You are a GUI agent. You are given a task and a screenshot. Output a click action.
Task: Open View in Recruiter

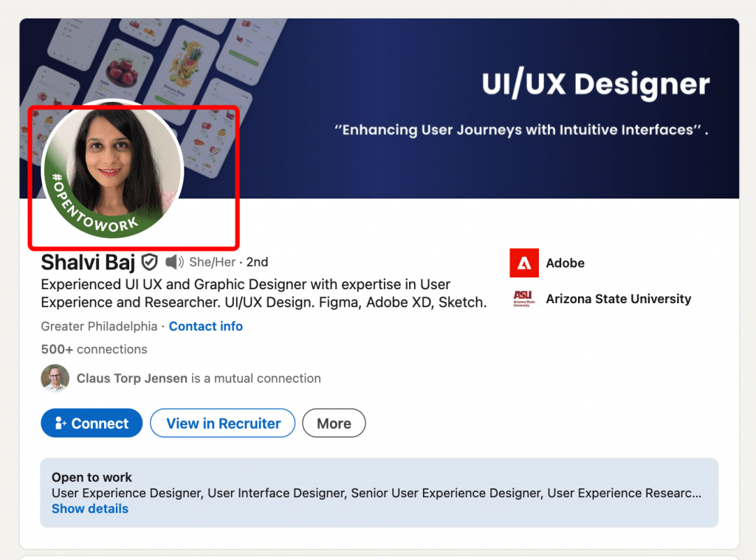pyautogui.click(x=222, y=423)
